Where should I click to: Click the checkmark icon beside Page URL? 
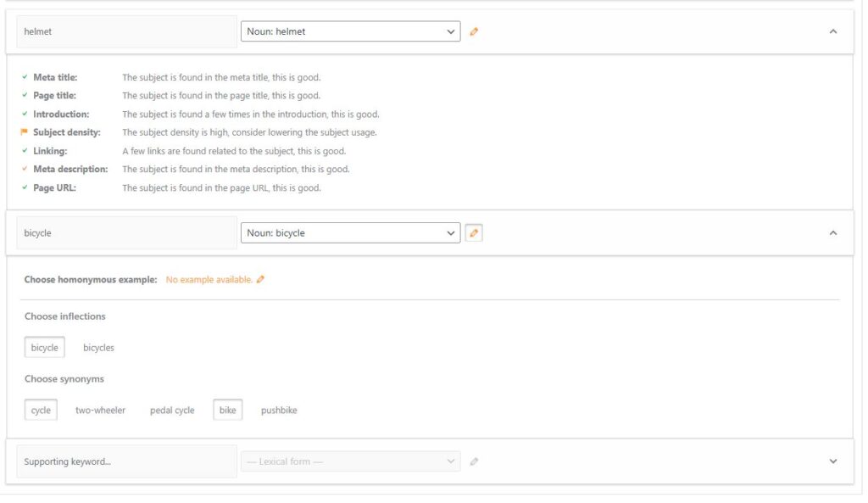pyautogui.click(x=25, y=187)
